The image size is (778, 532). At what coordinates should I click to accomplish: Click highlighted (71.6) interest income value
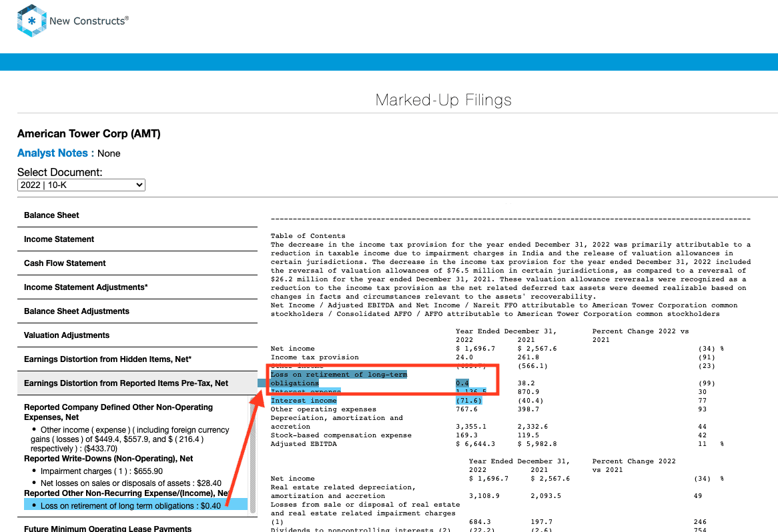pos(469,401)
